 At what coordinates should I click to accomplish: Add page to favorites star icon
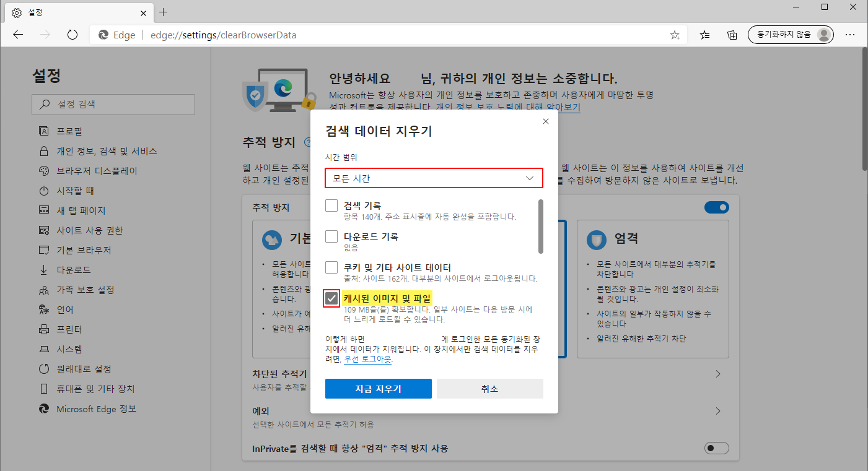point(675,35)
